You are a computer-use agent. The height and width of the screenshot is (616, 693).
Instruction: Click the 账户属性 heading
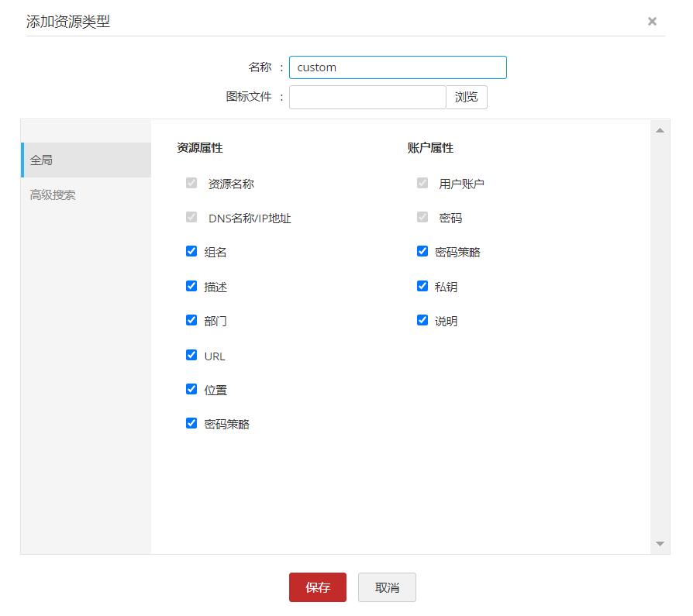(430, 148)
